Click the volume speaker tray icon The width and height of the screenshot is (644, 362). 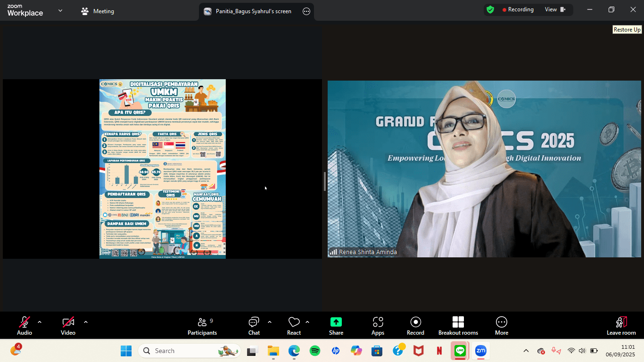point(582,351)
